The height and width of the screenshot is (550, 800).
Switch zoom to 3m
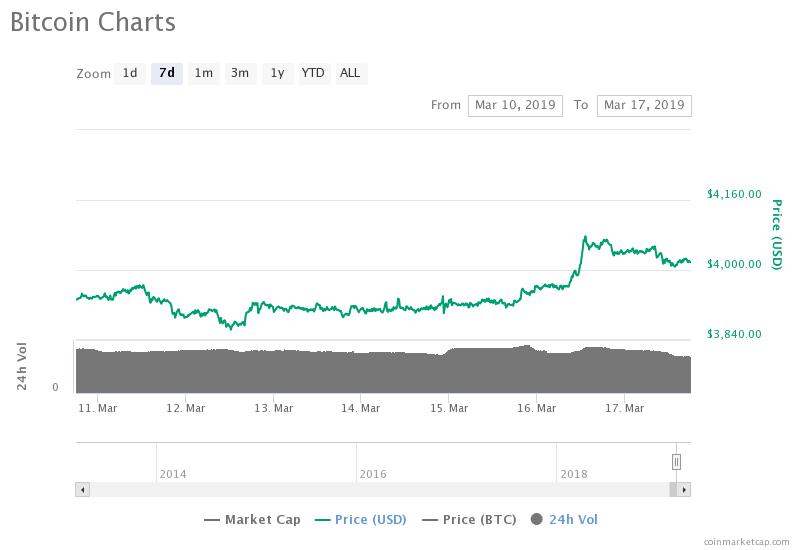click(240, 73)
